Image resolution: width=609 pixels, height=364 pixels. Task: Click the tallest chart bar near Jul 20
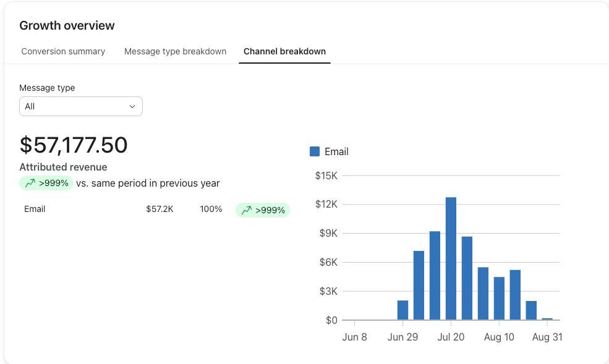[451, 258]
